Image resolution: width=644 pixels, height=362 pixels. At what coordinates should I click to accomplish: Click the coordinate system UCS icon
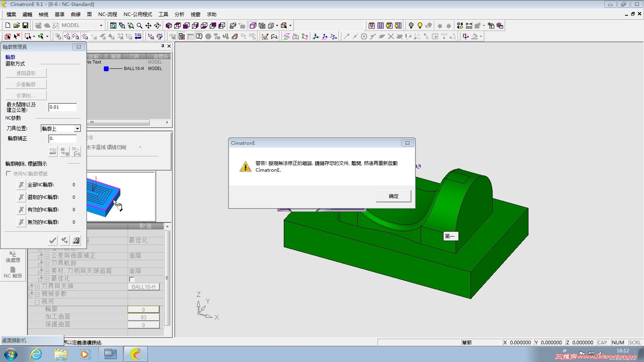tap(316, 36)
